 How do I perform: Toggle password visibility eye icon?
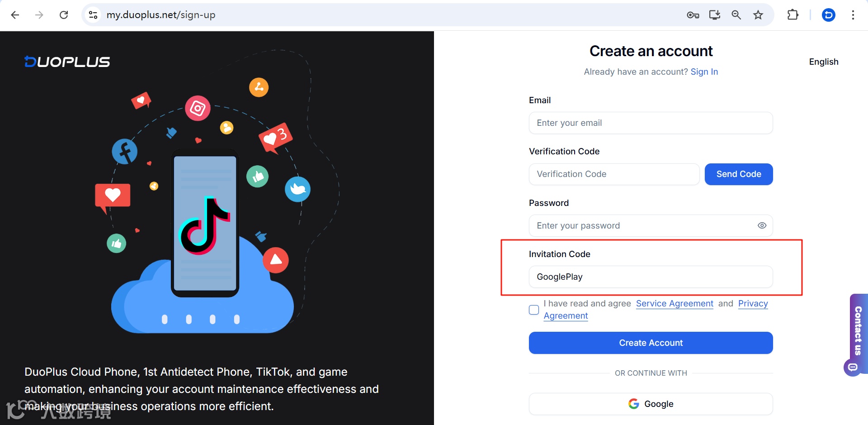762,225
